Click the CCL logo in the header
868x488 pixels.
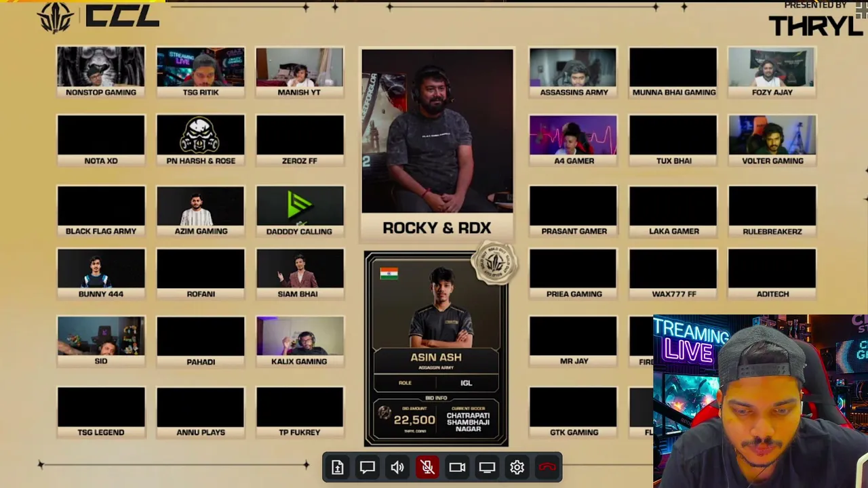click(98, 16)
